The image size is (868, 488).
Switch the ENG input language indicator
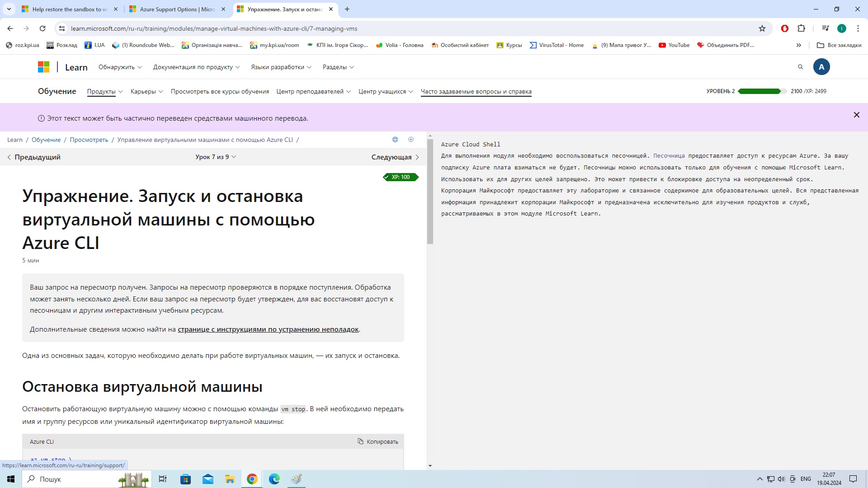tap(806, 479)
